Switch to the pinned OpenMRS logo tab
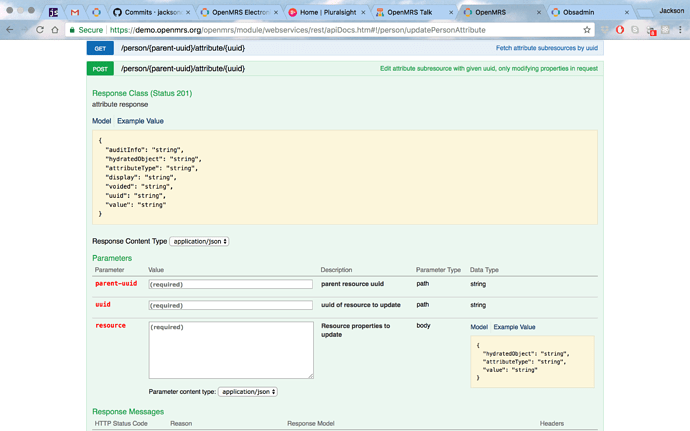 (96, 12)
